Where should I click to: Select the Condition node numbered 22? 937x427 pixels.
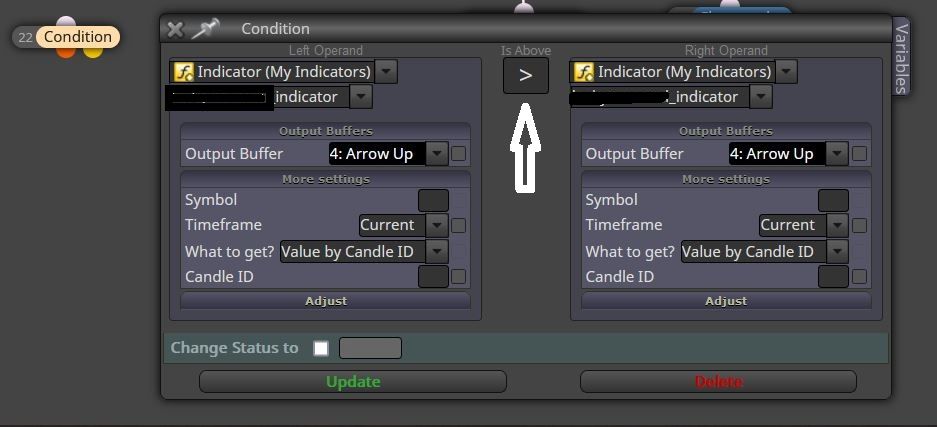(66, 37)
